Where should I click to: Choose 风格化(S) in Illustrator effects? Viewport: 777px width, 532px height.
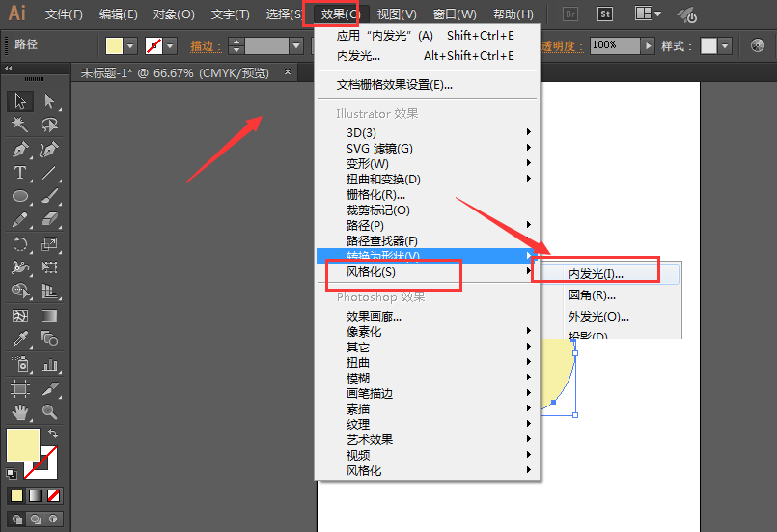pyautogui.click(x=429, y=271)
